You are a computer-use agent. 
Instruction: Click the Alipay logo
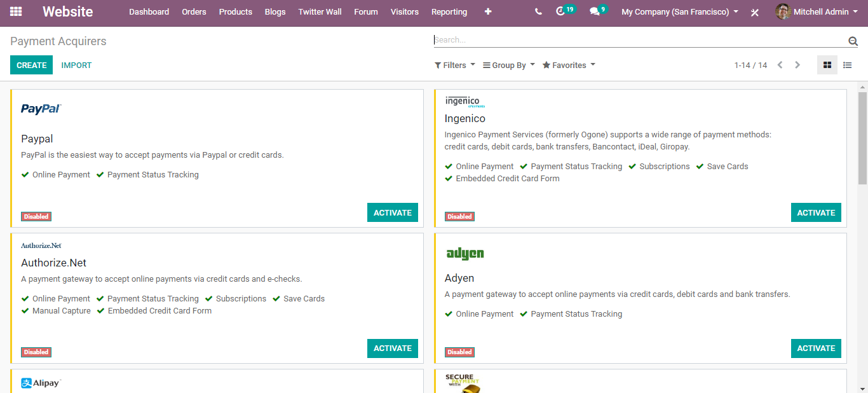(x=41, y=383)
